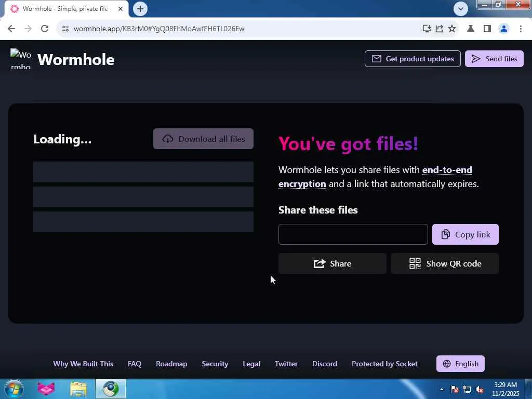Click the wormhole.app address bar URL
532x399 pixels.
pos(159,29)
